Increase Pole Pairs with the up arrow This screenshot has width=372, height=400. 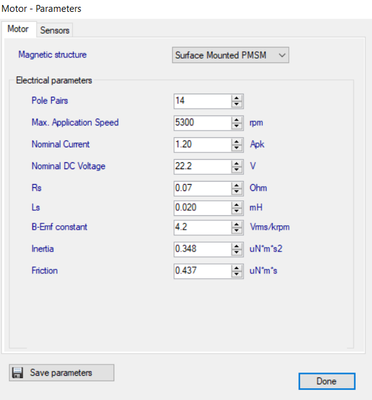236,98
